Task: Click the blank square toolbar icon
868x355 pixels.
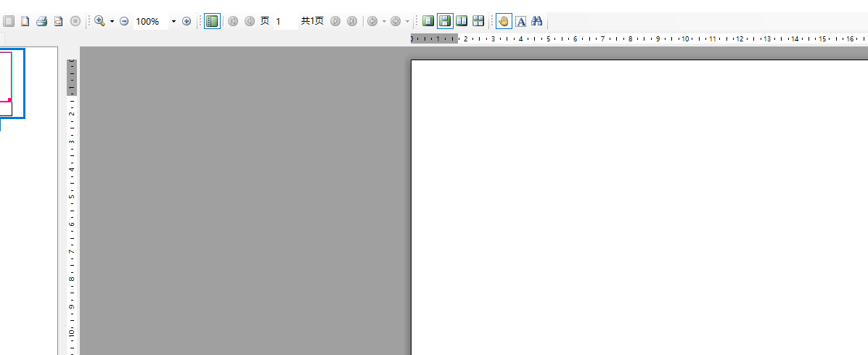Action: (x=8, y=21)
